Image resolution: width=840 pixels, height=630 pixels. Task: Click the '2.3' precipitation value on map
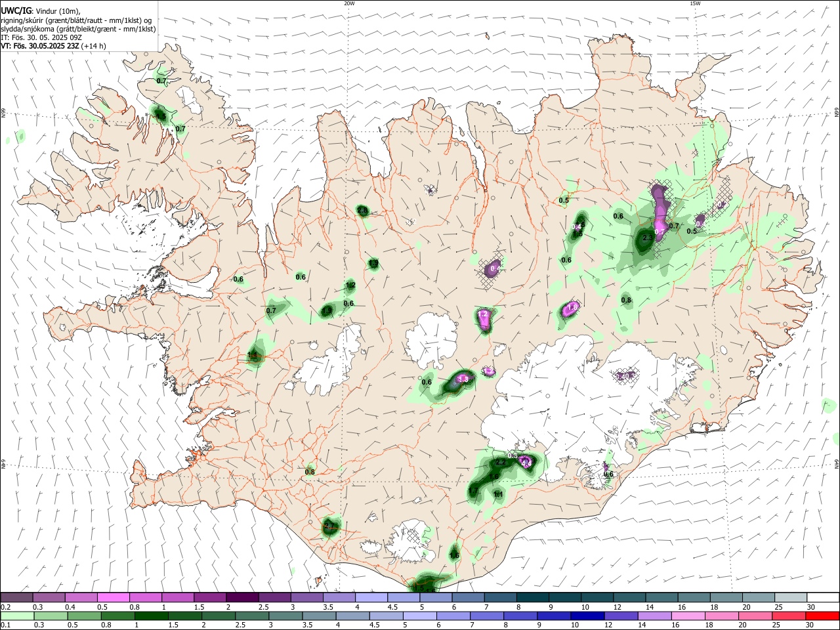point(647,238)
